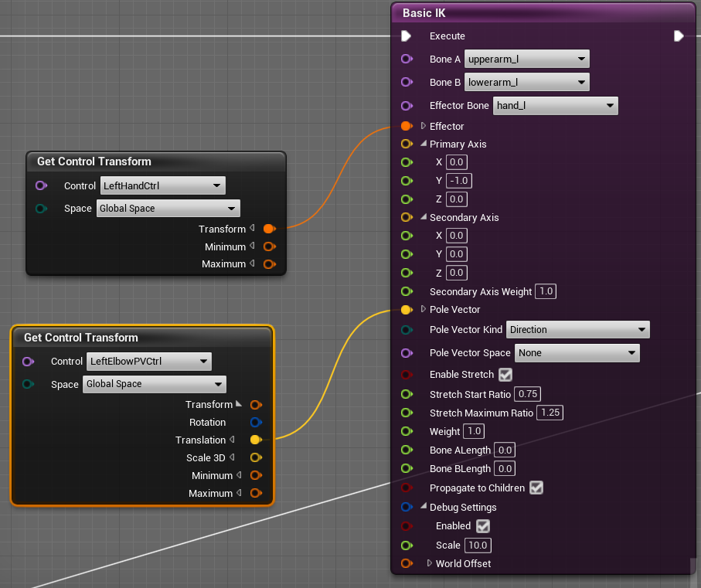Open Space dropdown on LeftHandCtrl node
Viewport: 701px width, 588px height.
point(168,208)
